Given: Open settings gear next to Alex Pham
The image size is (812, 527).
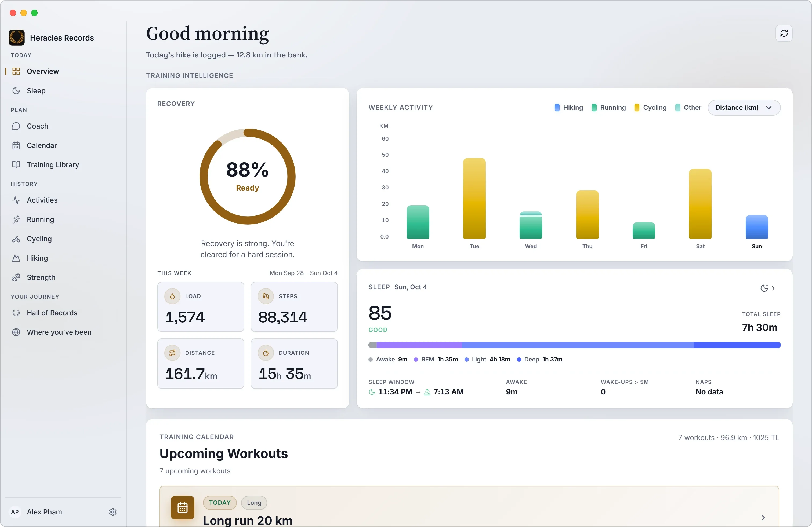Looking at the screenshot, I should coord(113,512).
